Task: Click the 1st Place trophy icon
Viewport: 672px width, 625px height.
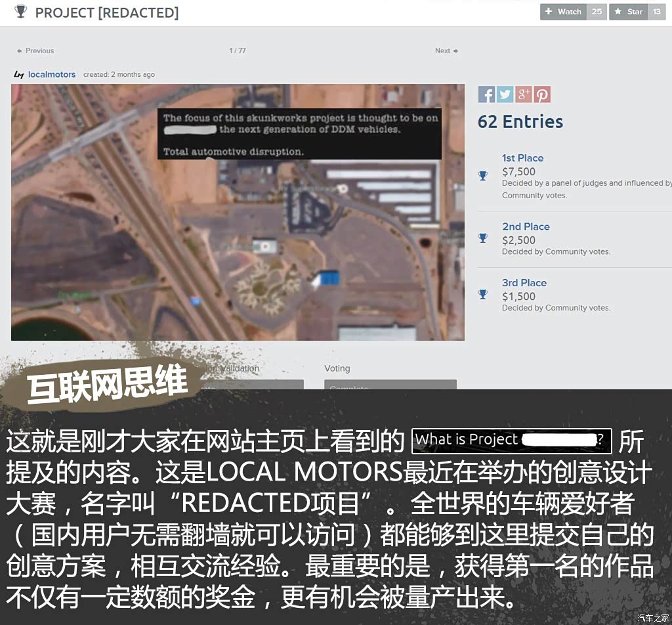Action: tap(483, 175)
